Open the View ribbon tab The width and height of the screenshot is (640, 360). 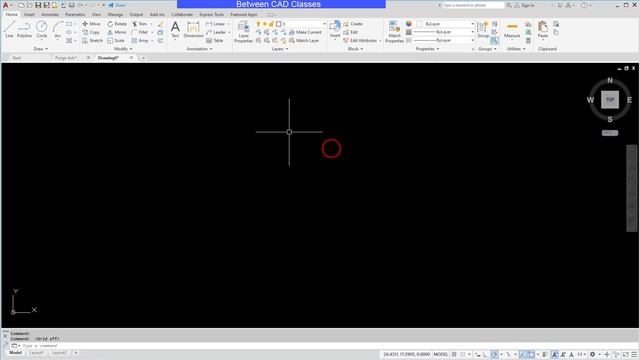tap(96, 14)
